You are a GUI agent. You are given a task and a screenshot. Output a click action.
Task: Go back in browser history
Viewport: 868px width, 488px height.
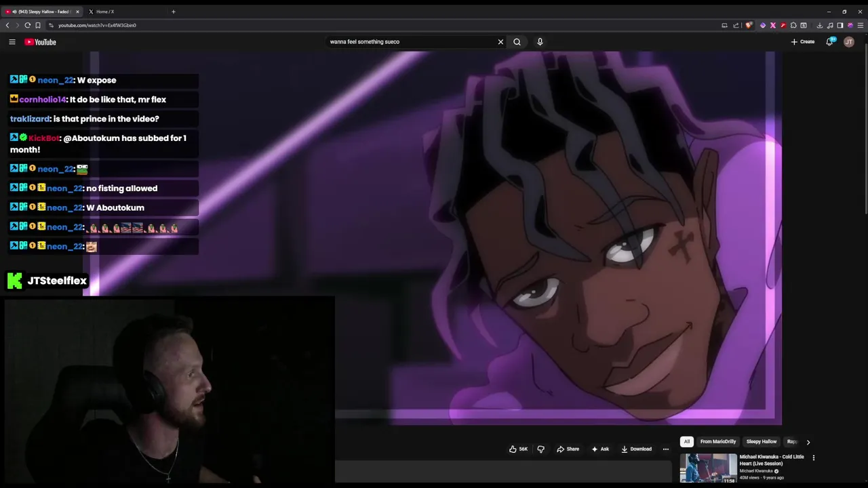coord(7,25)
